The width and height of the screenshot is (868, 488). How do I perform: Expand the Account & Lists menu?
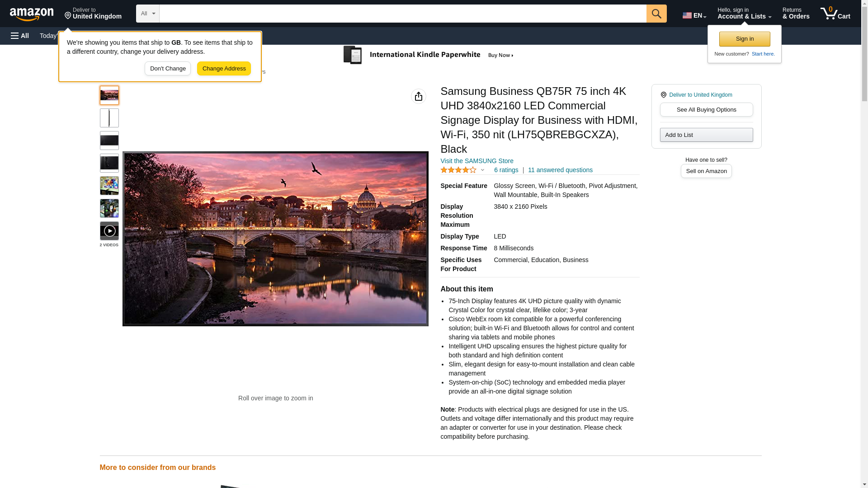point(744,14)
